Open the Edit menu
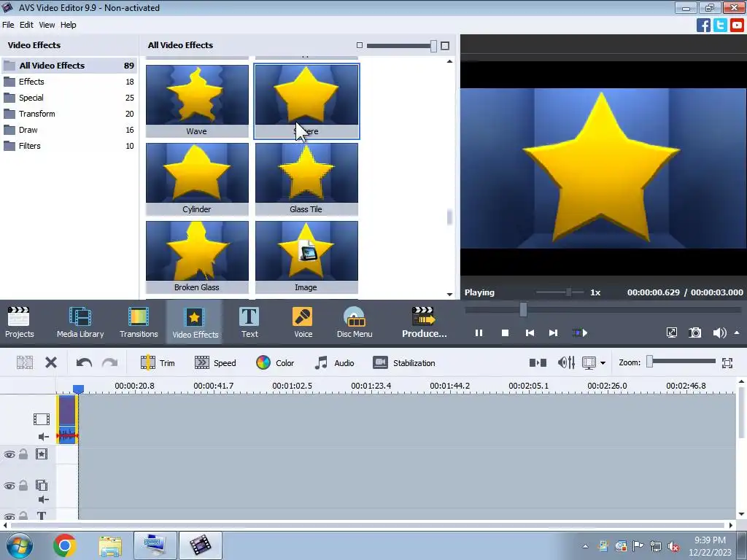The image size is (747, 560). [x=26, y=25]
